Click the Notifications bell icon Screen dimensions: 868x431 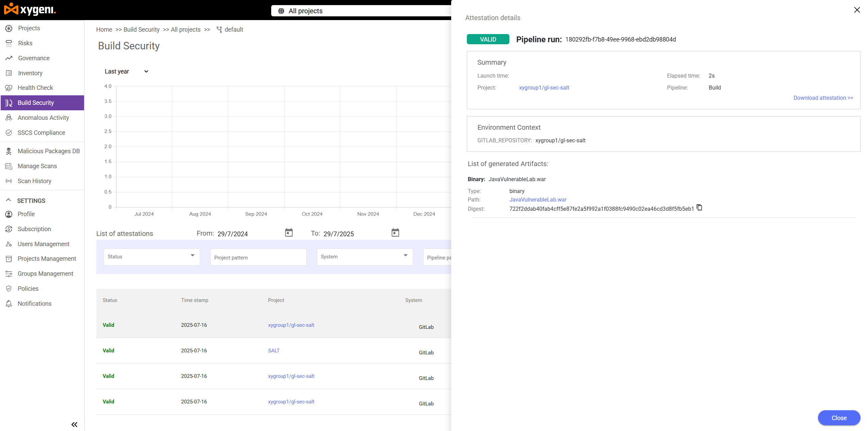tap(9, 304)
